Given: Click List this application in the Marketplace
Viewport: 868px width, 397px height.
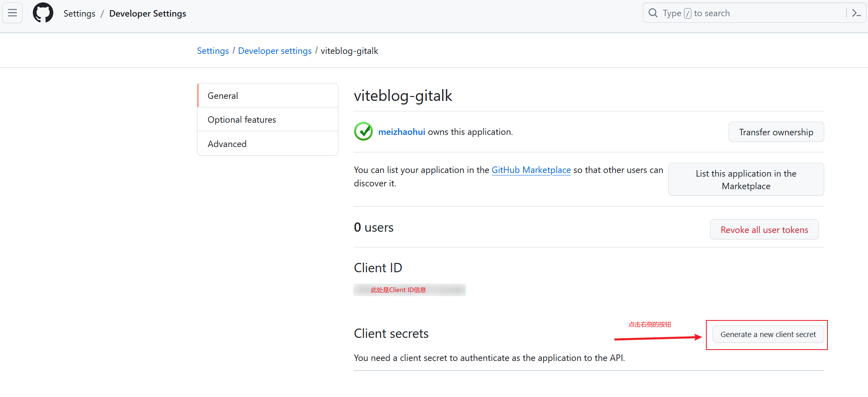Looking at the screenshot, I should tap(746, 179).
